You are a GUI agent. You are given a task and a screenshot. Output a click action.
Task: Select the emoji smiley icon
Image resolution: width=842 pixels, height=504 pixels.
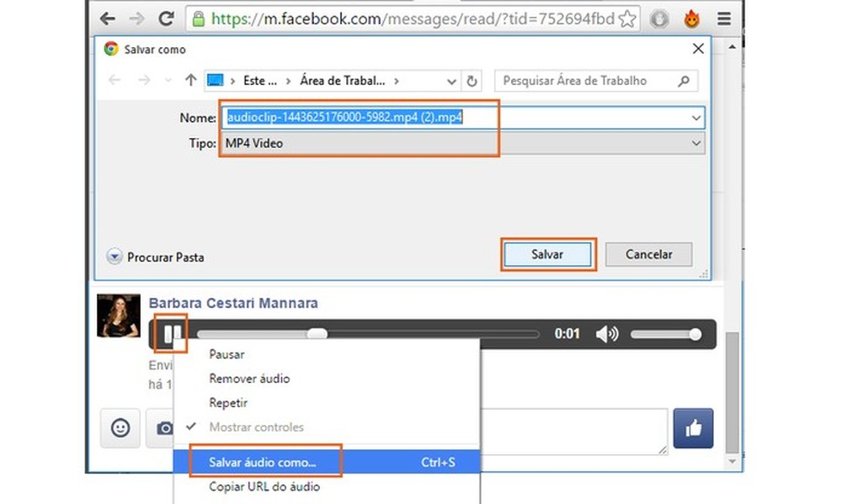pyautogui.click(x=120, y=428)
